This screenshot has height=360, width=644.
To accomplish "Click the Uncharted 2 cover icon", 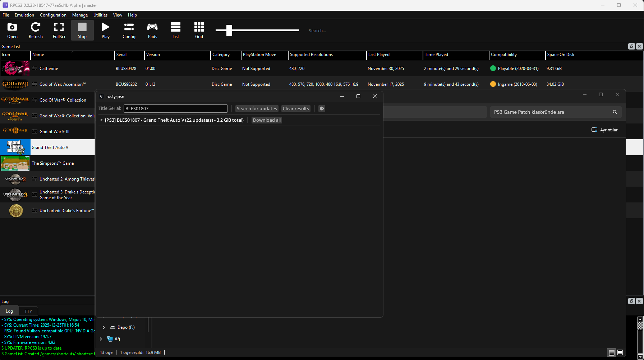I will pyautogui.click(x=15, y=179).
